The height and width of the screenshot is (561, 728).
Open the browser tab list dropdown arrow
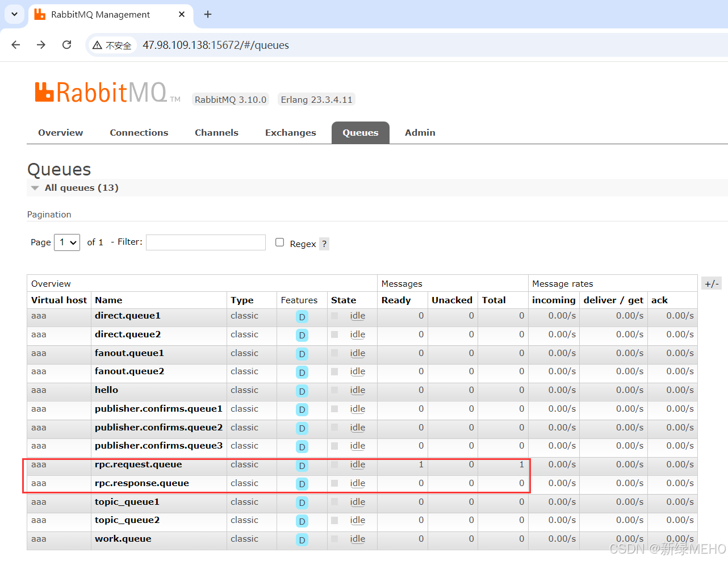pos(14,14)
